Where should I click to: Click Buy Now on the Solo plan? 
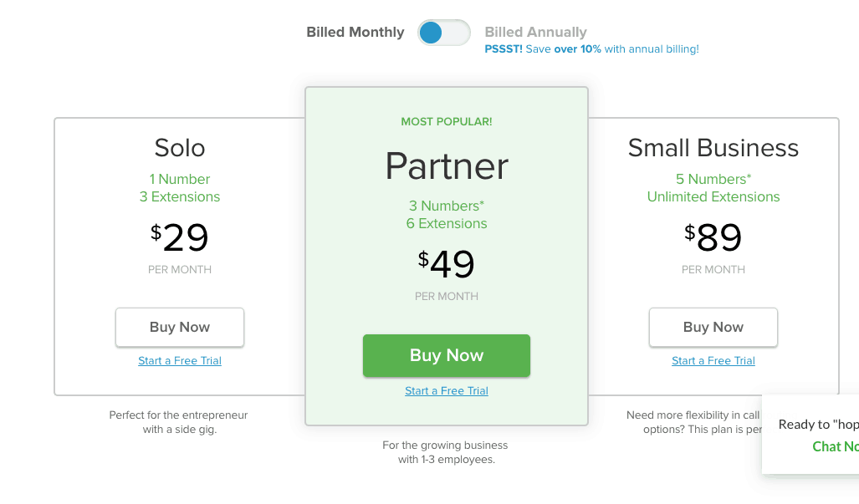(179, 327)
